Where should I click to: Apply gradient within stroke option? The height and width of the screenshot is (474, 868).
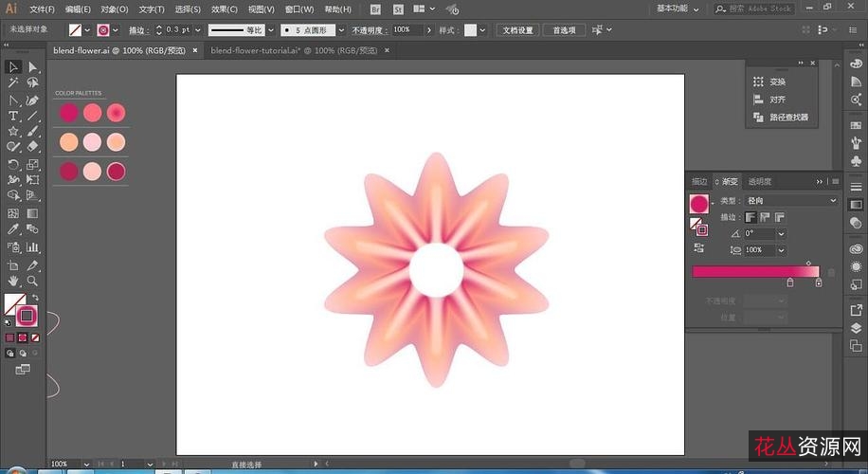point(750,217)
